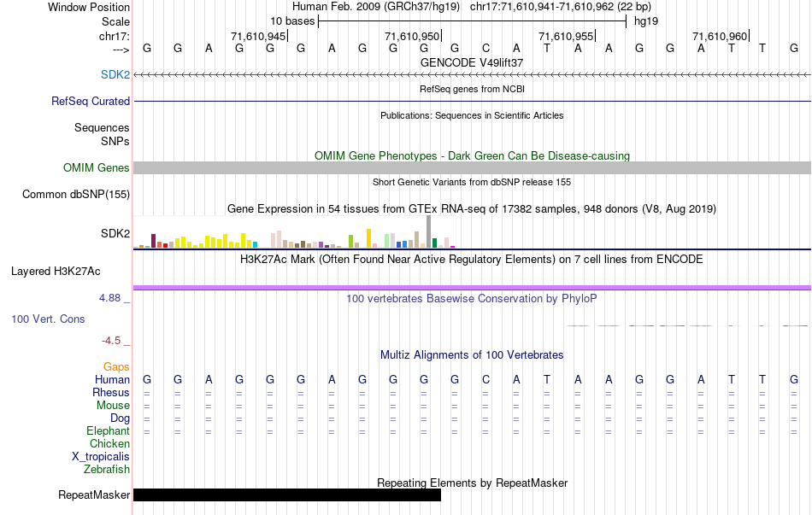Click the 71,610,950 coordinate tick label
The width and height of the screenshot is (812, 515).
412,36
